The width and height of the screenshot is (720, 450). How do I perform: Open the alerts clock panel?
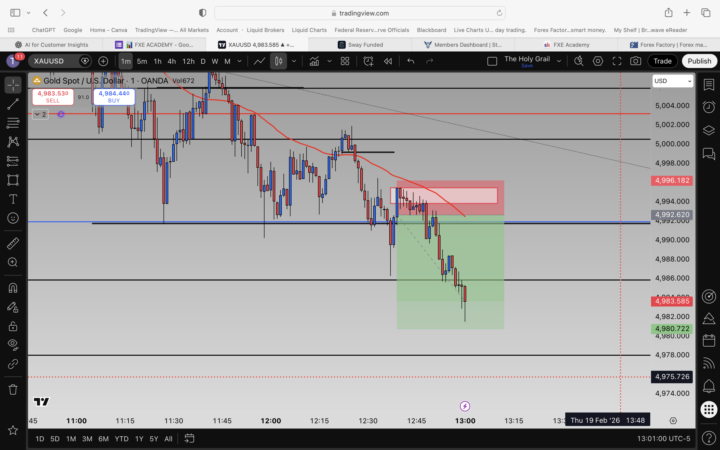[709, 107]
